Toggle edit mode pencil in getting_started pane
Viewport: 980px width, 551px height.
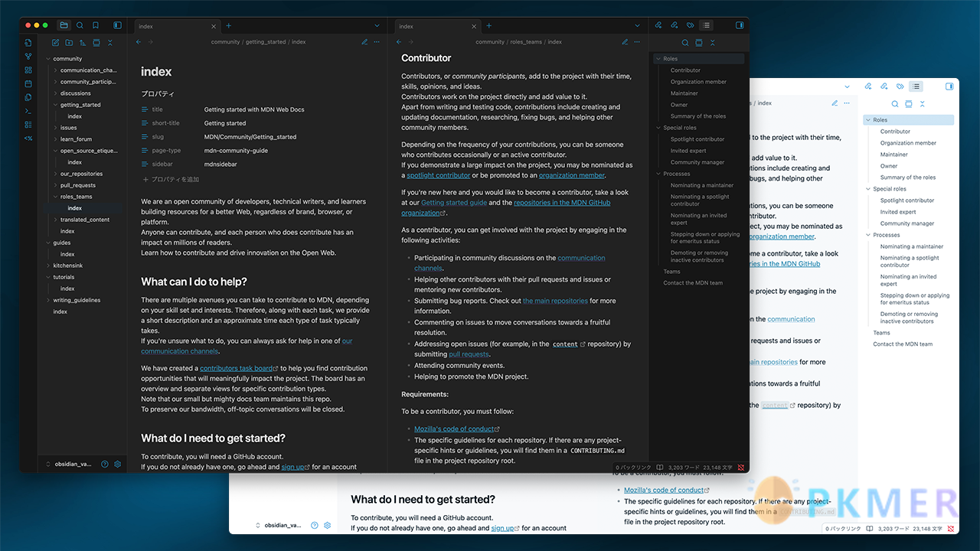coord(364,42)
